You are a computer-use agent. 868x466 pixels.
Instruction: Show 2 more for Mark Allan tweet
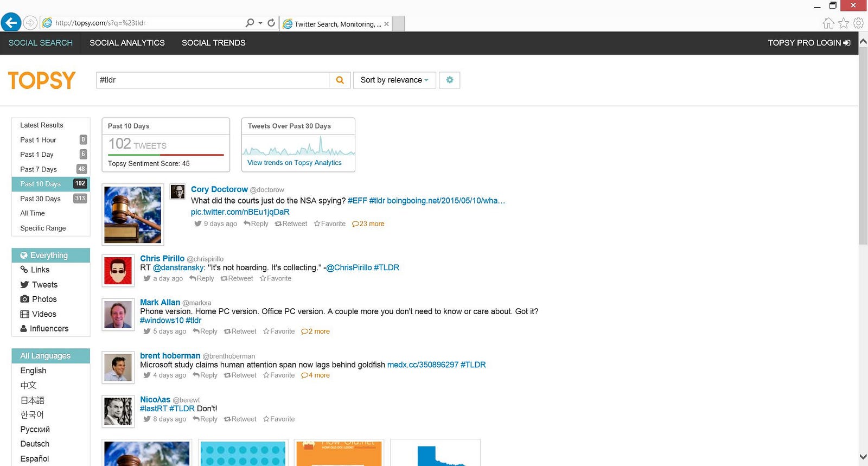tap(315, 331)
